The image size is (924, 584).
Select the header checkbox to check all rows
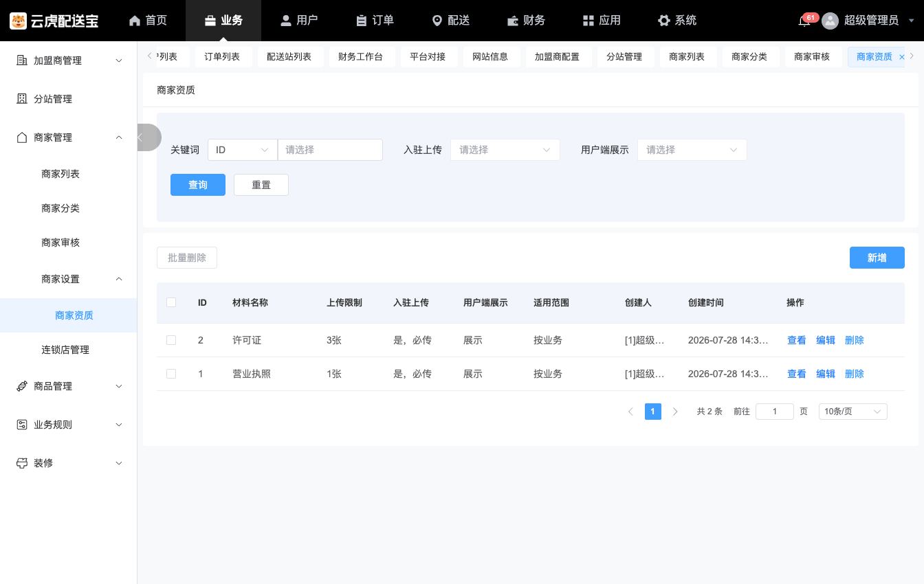[171, 302]
